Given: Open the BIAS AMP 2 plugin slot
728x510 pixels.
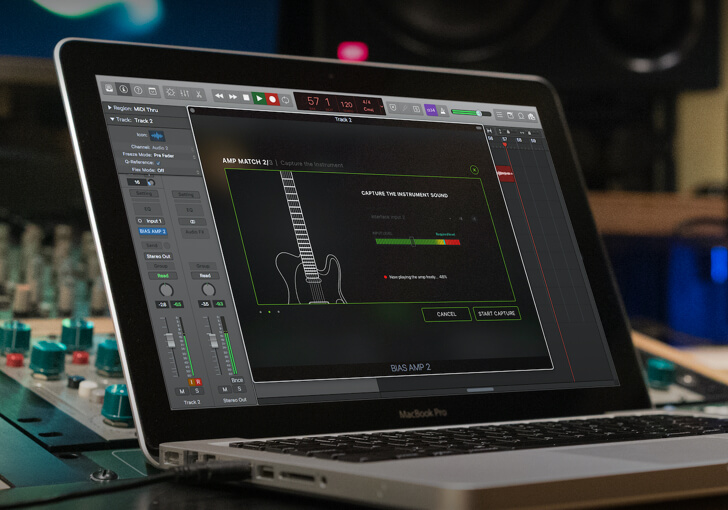Looking at the screenshot, I should [153, 231].
